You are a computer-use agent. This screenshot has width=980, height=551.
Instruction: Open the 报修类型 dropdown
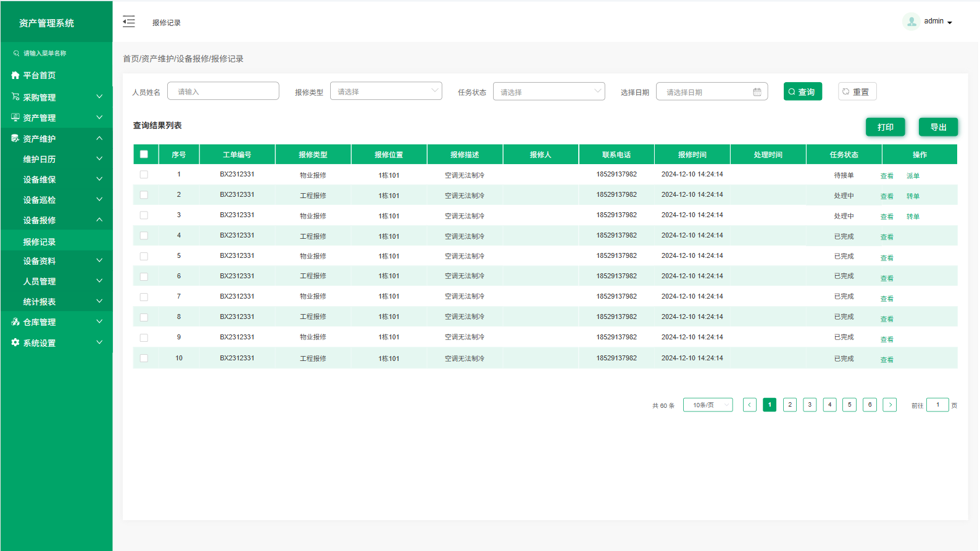[386, 91]
